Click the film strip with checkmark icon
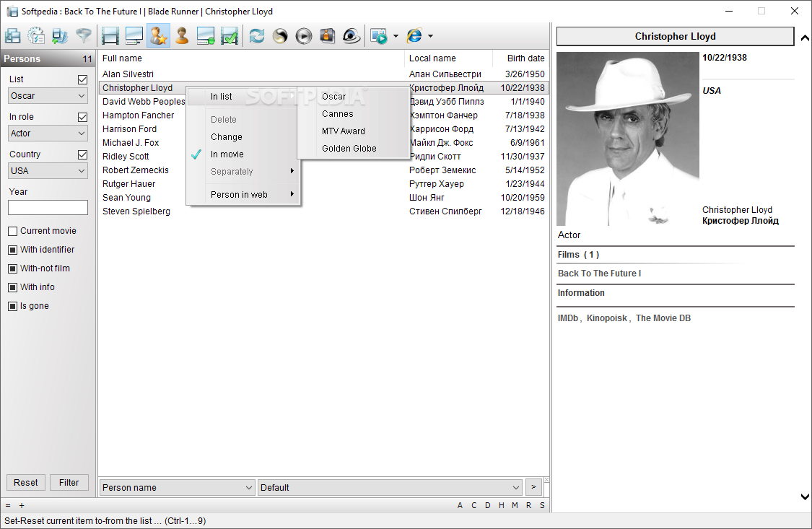Image resolution: width=812 pixels, height=529 pixels. click(230, 35)
